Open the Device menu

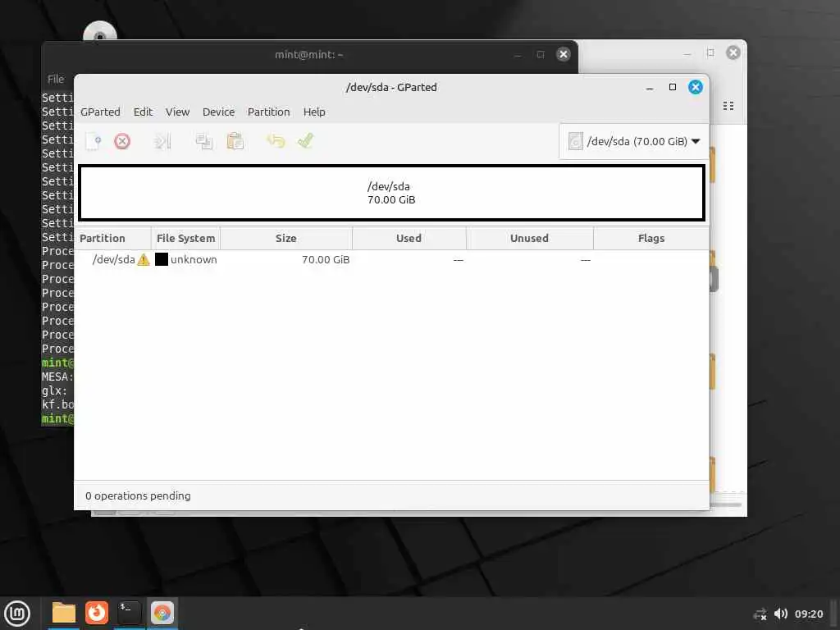tap(218, 112)
